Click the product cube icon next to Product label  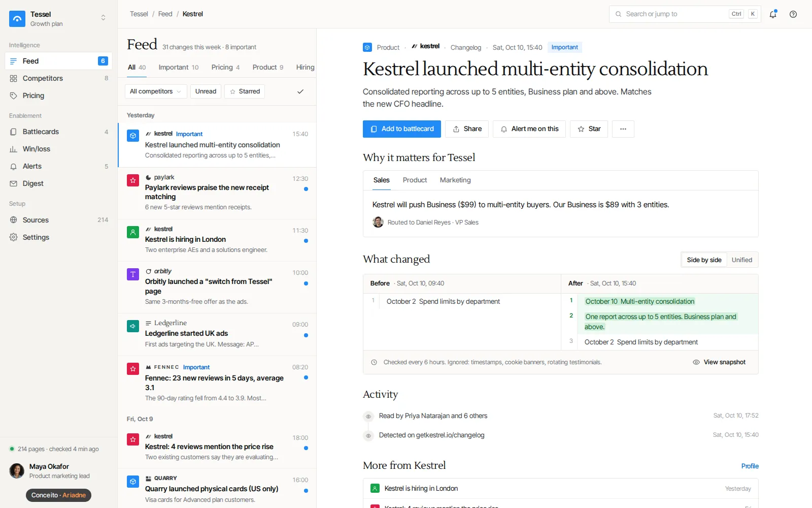click(x=367, y=47)
